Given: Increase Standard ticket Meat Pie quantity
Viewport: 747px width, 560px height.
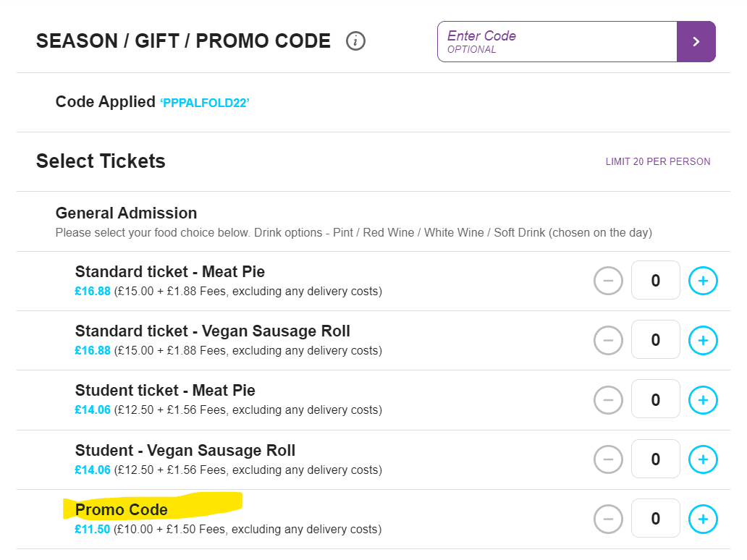Looking at the screenshot, I should coord(703,281).
